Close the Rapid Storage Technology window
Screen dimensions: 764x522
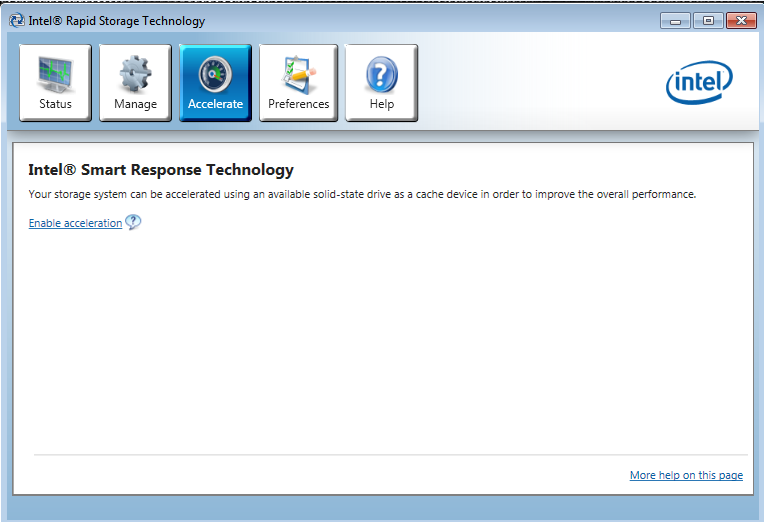741,21
